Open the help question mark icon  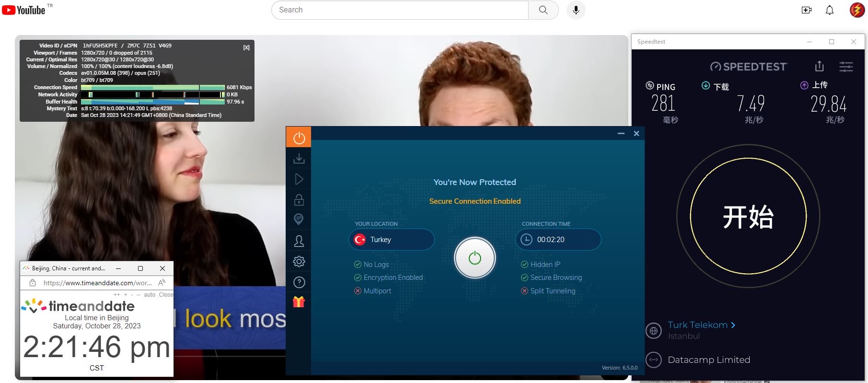point(299,282)
